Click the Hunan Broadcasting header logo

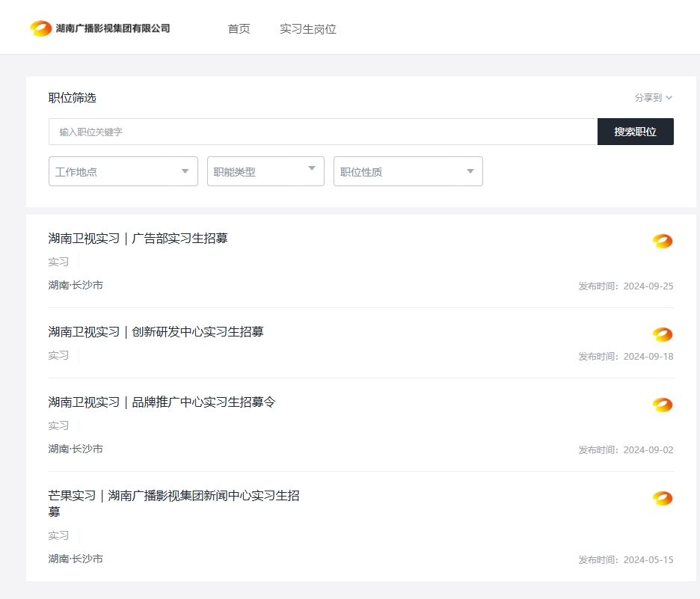click(99, 28)
